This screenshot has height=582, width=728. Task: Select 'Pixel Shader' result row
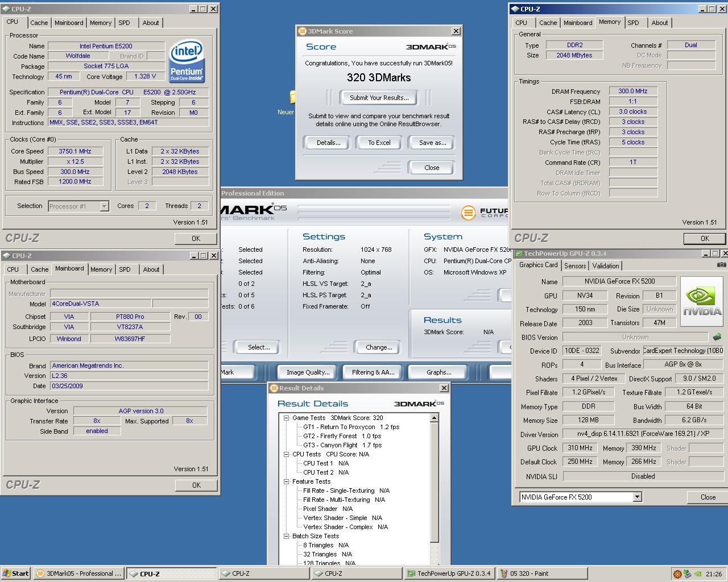328,509
